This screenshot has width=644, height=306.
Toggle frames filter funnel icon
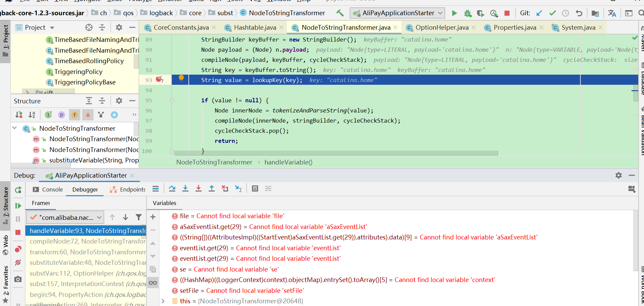point(139,217)
